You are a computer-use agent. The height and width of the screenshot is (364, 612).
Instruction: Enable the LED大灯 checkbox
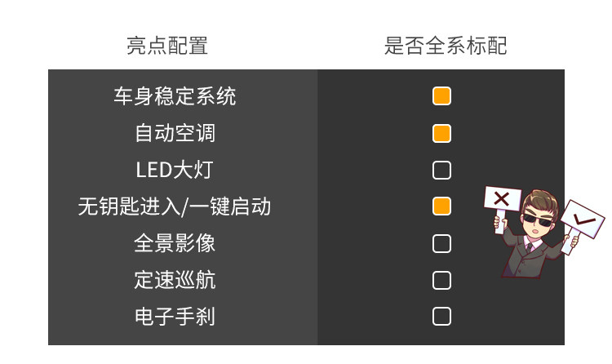tap(441, 170)
